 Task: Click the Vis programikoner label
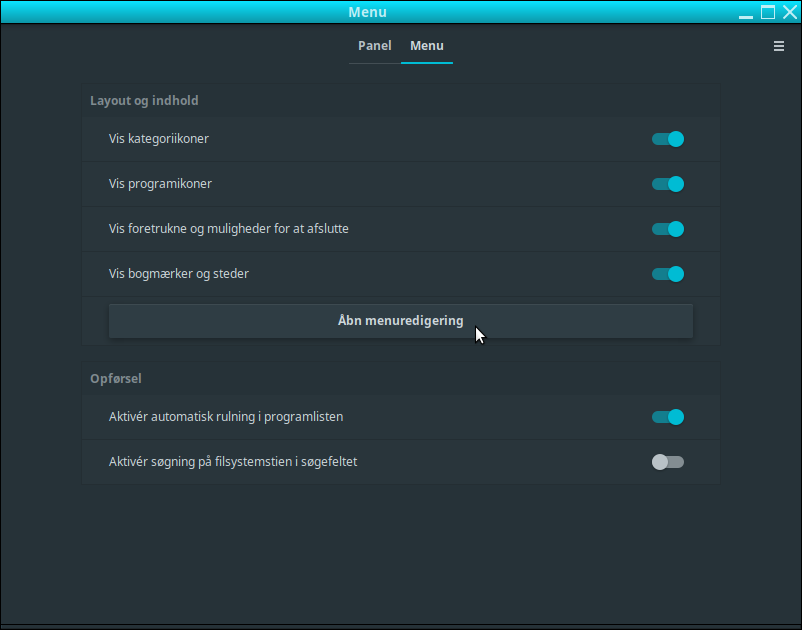(x=160, y=184)
